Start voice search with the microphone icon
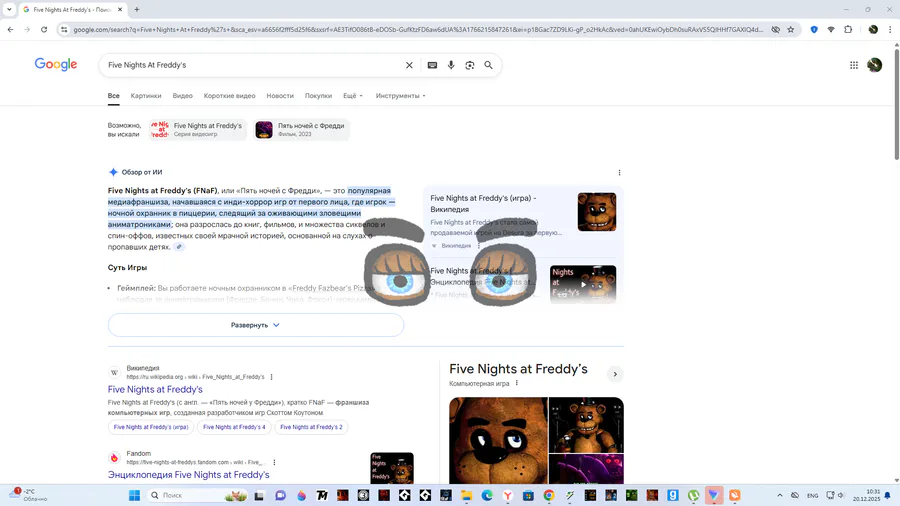This screenshot has width=900, height=506. 451,65
